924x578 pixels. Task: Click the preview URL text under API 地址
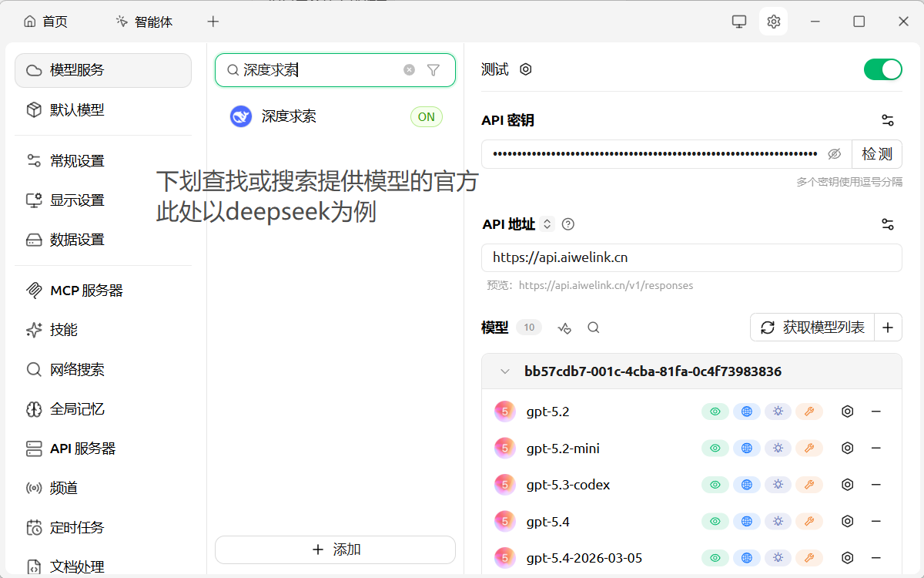[606, 285]
